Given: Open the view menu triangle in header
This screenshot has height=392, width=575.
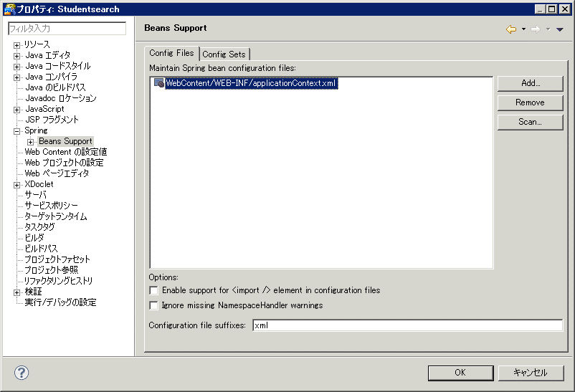Looking at the screenshot, I should [560, 29].
